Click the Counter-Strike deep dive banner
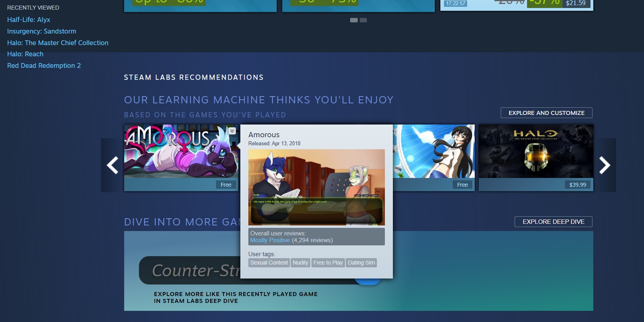 pos(359,271)
